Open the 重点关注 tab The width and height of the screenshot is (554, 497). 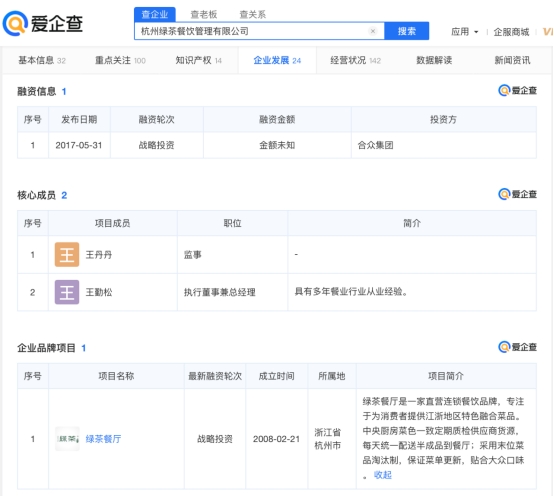click(x=120, y=60)
